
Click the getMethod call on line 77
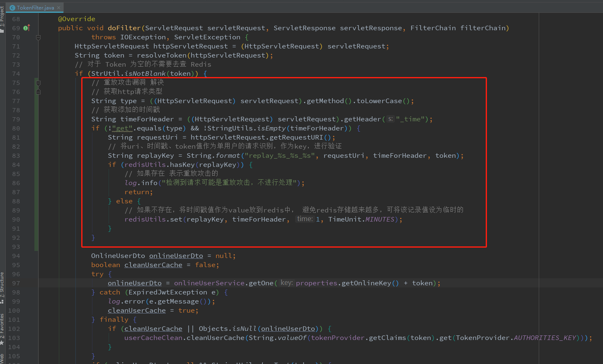tap(325, 101)
